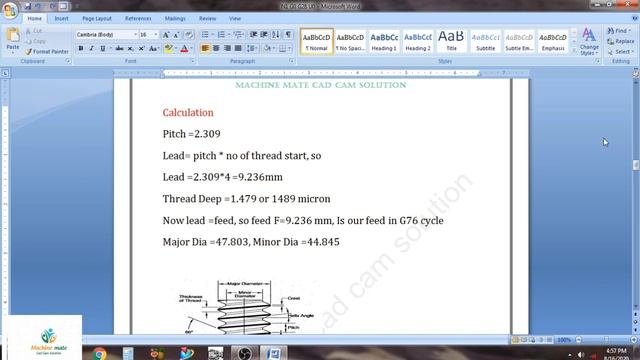
Task: Click the Justify alignment icon
Action: pos(238,49)
